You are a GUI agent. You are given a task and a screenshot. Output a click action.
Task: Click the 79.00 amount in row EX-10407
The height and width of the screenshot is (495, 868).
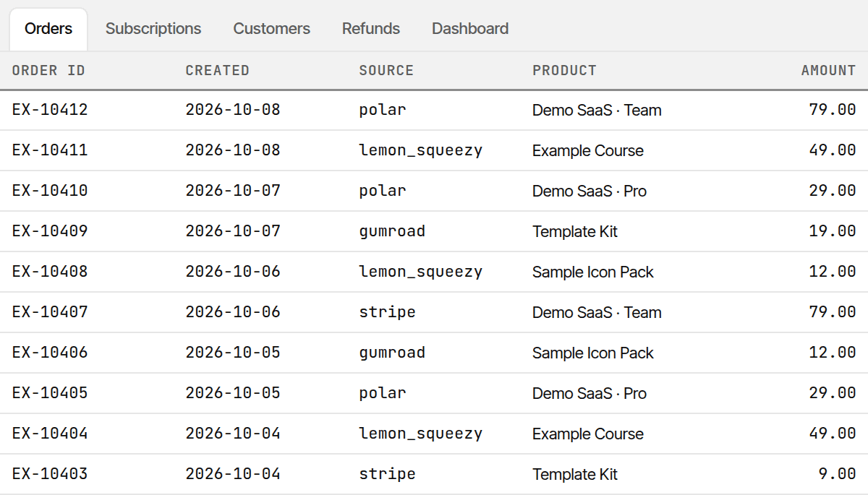pyautogui.click(x=833, y=312)
